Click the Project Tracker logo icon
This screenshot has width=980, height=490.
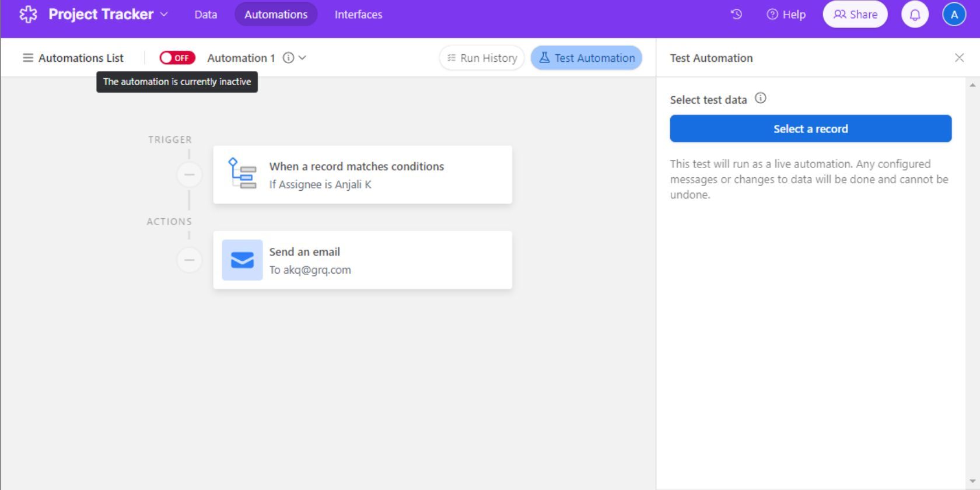[x=28, y=15]
